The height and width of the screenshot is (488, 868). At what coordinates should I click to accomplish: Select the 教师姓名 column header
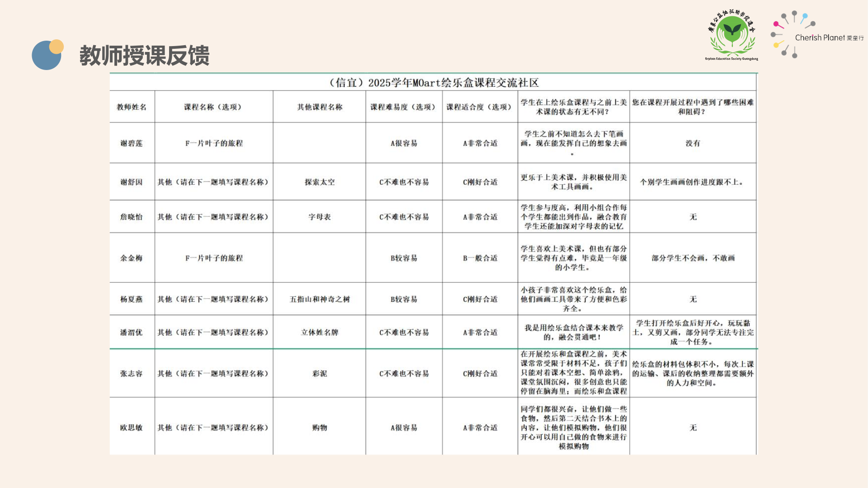(132, 107)
